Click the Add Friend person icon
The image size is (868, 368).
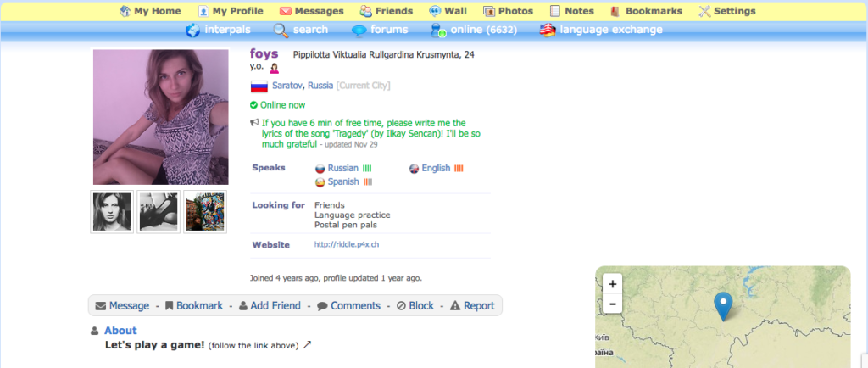point(243,306)
